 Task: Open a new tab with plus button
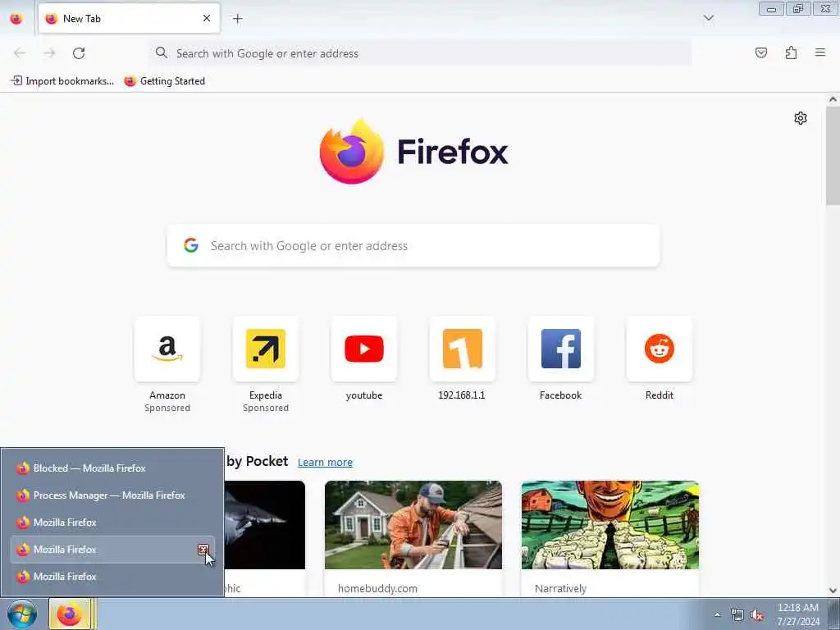[237, 19]
